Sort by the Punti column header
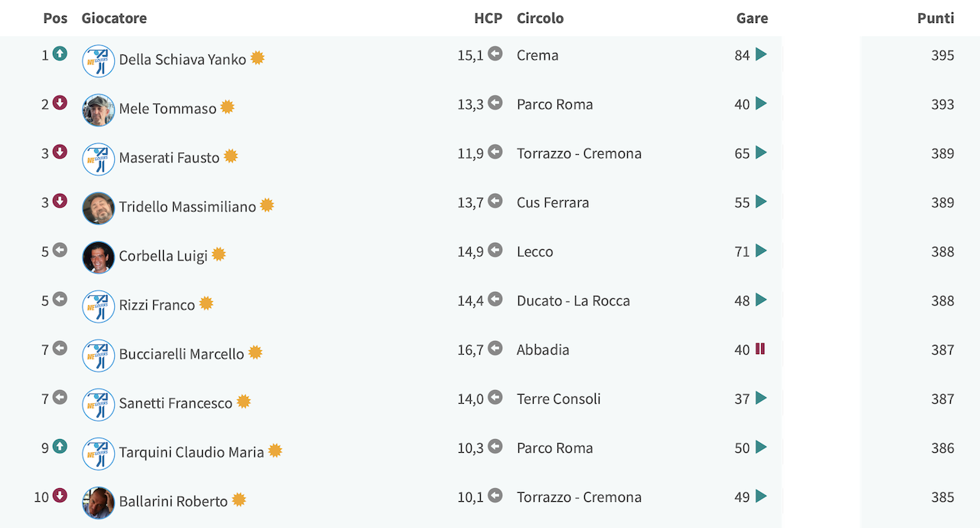 pyautogui.click(x=936, y=18)
